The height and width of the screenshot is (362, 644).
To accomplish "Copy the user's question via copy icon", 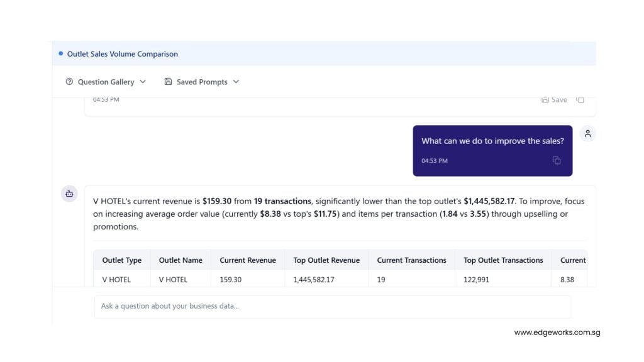I will click(x=557, y=161).
